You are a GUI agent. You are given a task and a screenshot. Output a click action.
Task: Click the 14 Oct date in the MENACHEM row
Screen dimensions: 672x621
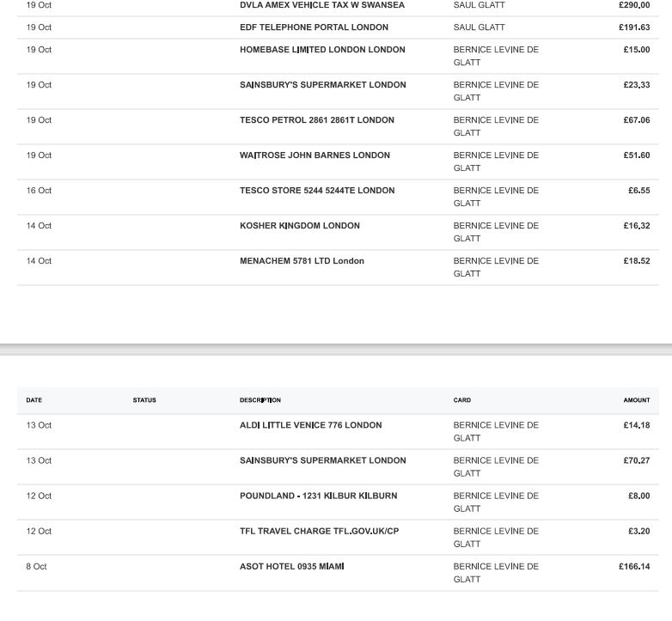pos(39,261)
